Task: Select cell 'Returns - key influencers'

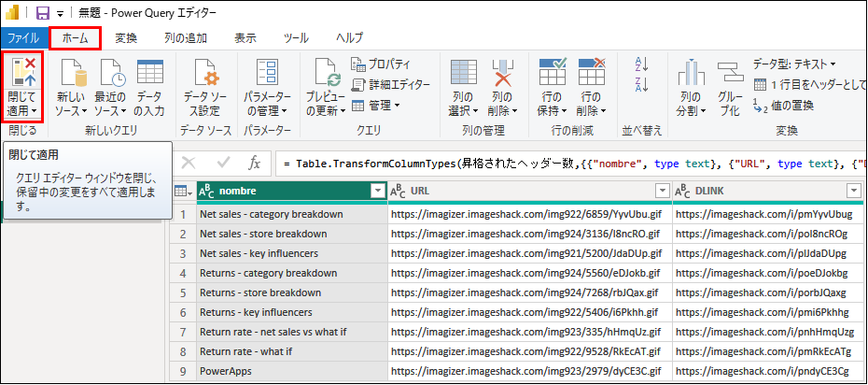Action: (292, 312)
